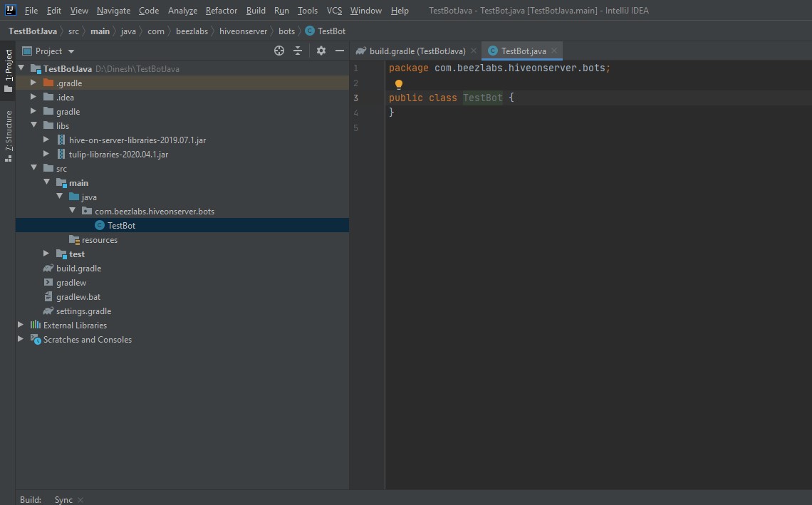Open the Navigate menu
Image resolution: width=812 pixels, height=505 pixels.
click(x=113, y=11)
